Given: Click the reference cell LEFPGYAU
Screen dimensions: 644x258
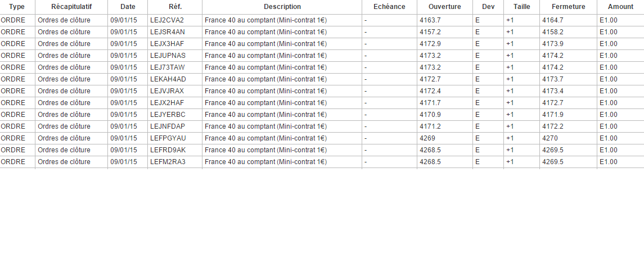Looking at the screenshot, I should click(168, 138).
